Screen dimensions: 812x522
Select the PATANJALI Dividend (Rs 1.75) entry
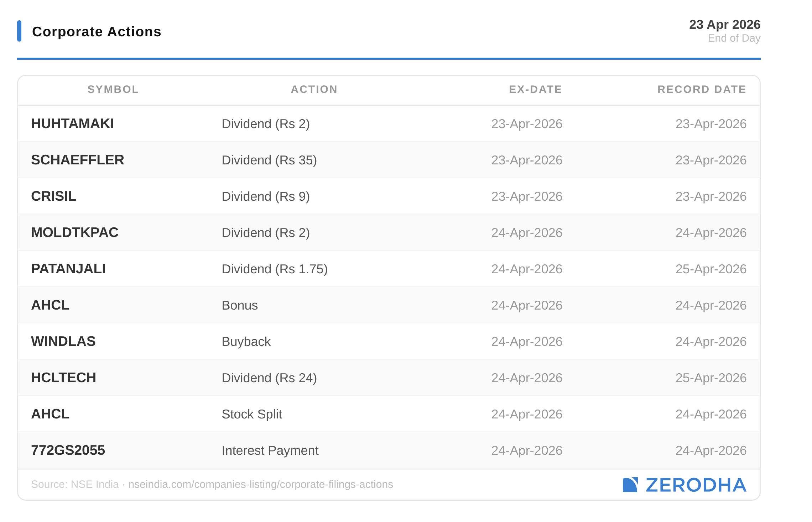[x=274, y=269]
